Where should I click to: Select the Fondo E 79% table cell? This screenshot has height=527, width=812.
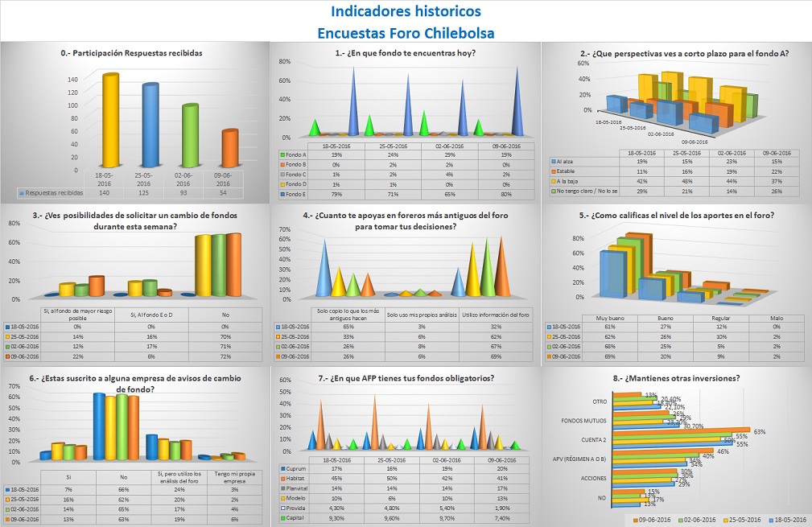click(336, 194)
